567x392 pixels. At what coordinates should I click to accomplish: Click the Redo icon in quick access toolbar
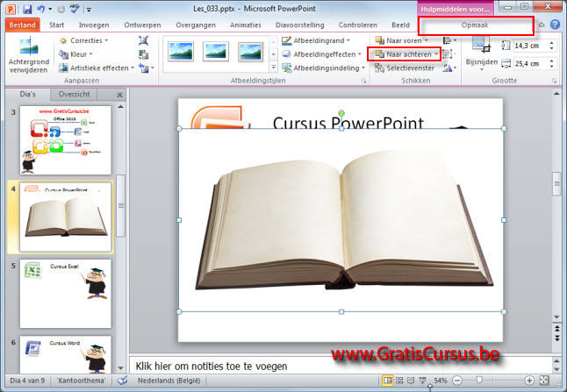pos(61,9)
